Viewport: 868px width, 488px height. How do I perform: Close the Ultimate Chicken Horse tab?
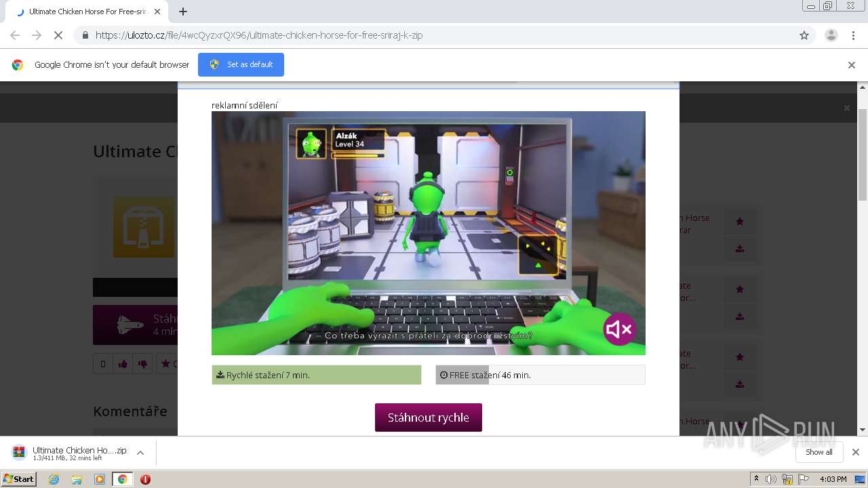[157, 12]
